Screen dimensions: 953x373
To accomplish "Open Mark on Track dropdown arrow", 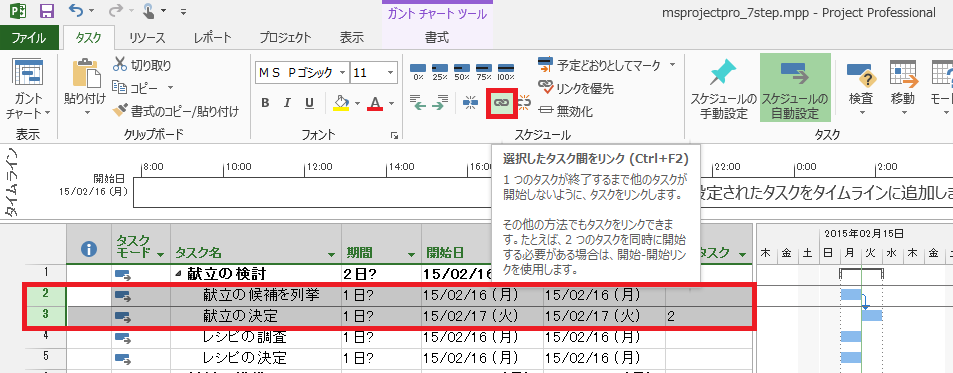I will 672,65.
